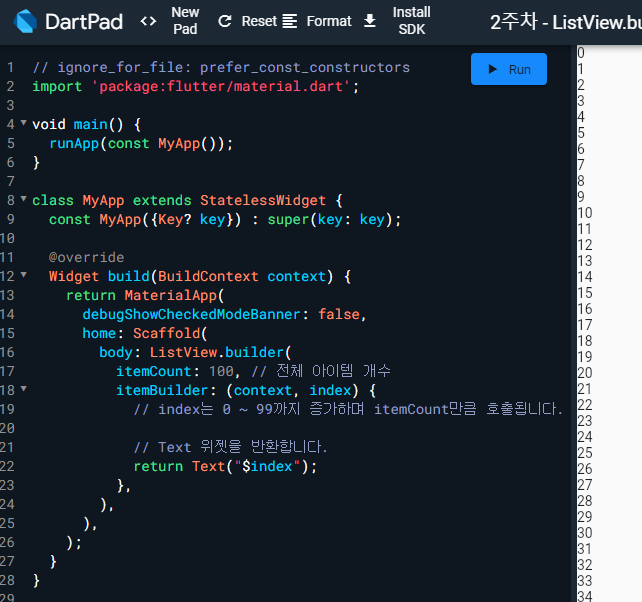642x602 pixels.
Task: Click list item '5' in output preview
Action: (x=581, y=133)
